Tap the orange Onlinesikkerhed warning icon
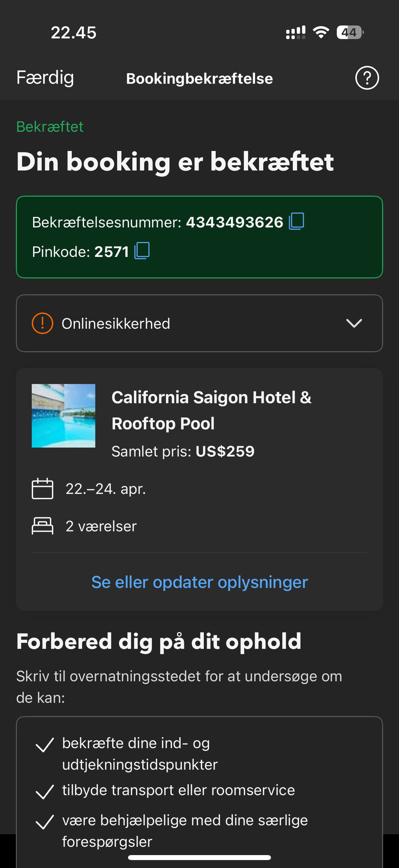399x868 pixels. [x=42, y=323]
